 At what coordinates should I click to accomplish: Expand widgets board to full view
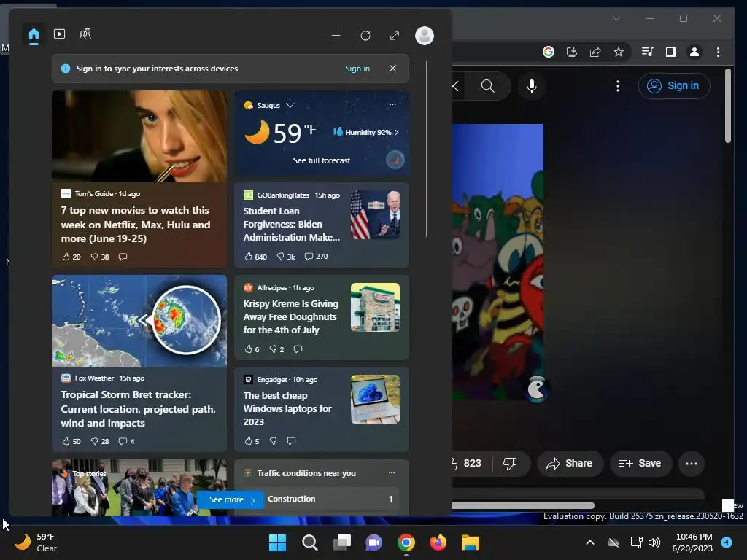click(x=395, y=36)
